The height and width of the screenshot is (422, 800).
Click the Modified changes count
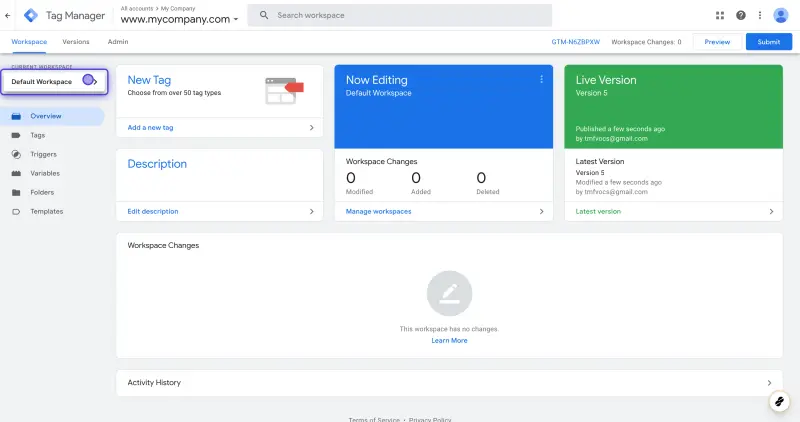pyautogui.click(x=351, y=178)
